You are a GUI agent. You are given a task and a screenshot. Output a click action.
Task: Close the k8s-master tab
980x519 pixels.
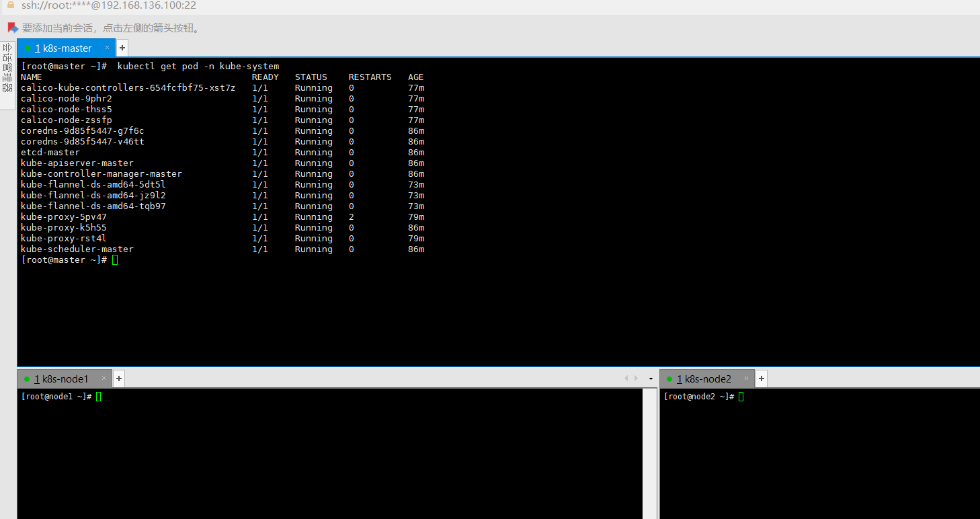click(x=107, y=48)
